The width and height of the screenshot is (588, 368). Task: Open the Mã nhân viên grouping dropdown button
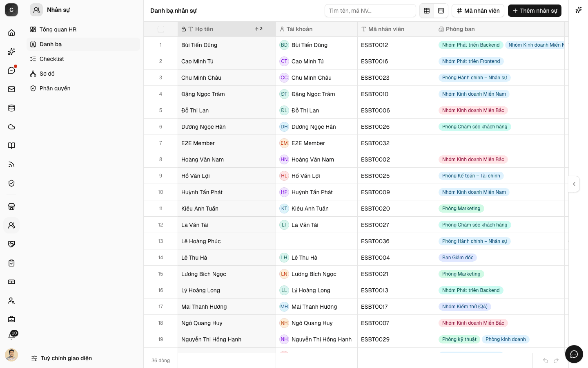(x=478, y=11)
